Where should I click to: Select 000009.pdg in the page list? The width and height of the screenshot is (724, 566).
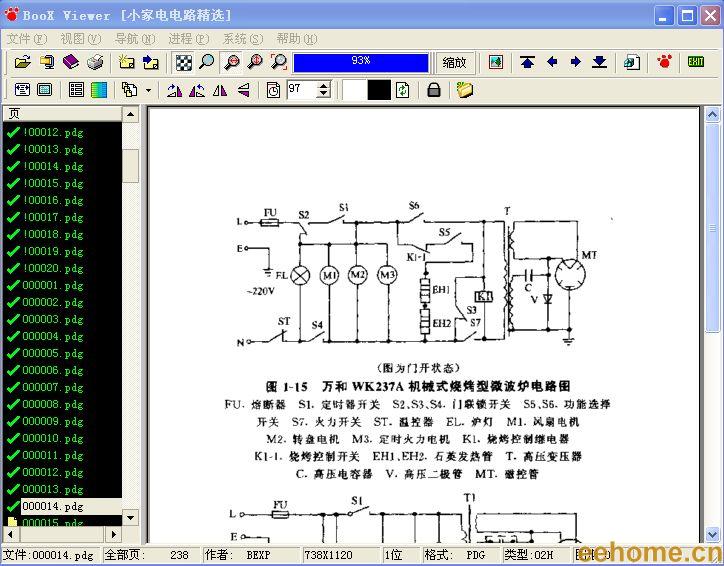click(53, 421)
